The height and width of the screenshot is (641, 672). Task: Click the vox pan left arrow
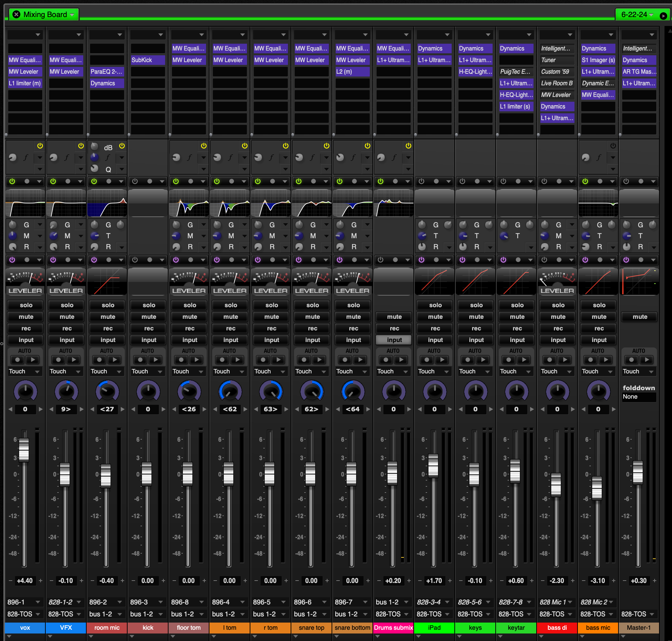pyautogui.click(x=10, y=409)
